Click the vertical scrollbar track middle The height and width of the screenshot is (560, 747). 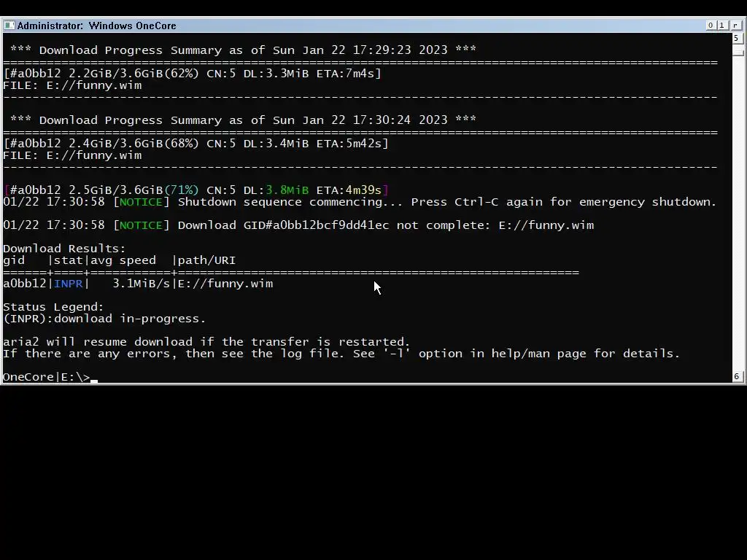[x=737, y=214]
